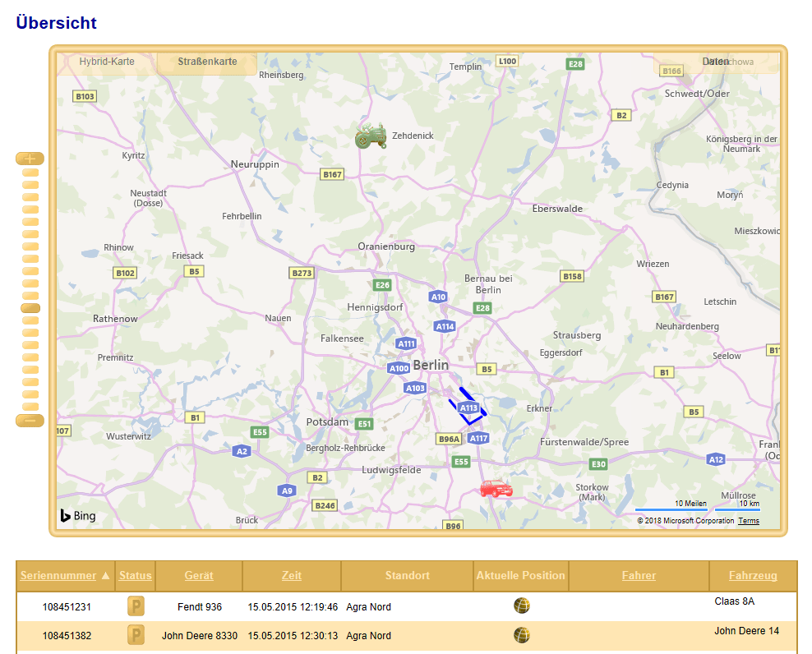This screenshot has width=812, height=654.
Task: Click the Berlin label on the map
Action: [x=431, y=365]
